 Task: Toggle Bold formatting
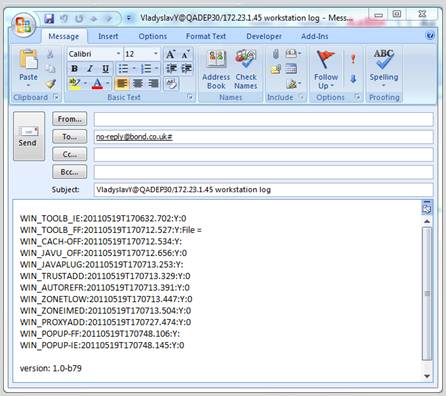(x=75, y=69)
